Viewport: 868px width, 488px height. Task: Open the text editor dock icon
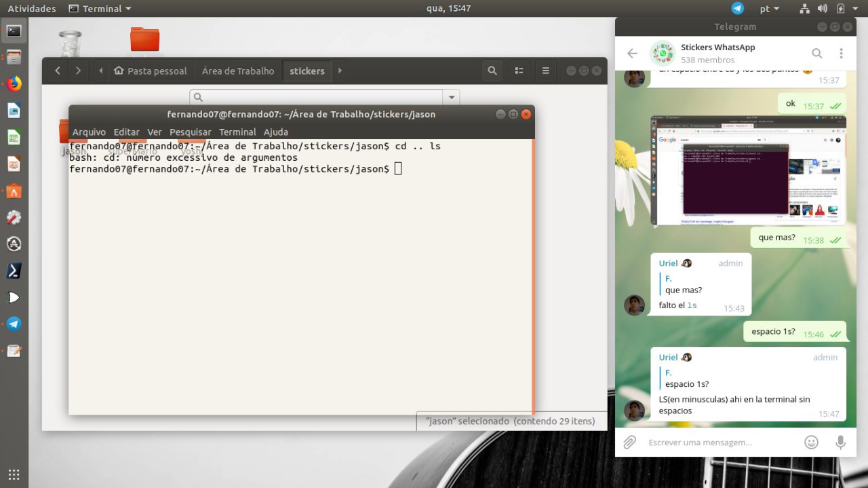[x=14, y=351]
